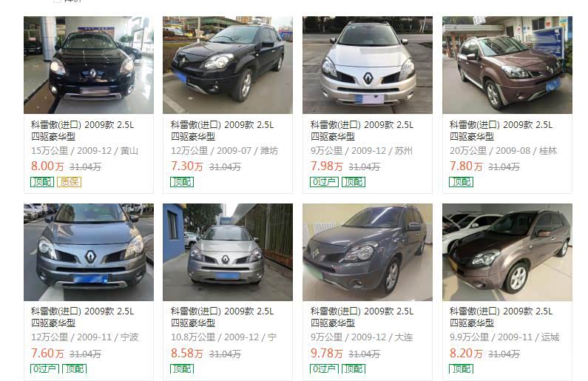The height and width of the screenshot is (381, 588).
Task: Open the gray Koleos front photo from 宁波
Action: pyautogui.click(x=89, y=252)
